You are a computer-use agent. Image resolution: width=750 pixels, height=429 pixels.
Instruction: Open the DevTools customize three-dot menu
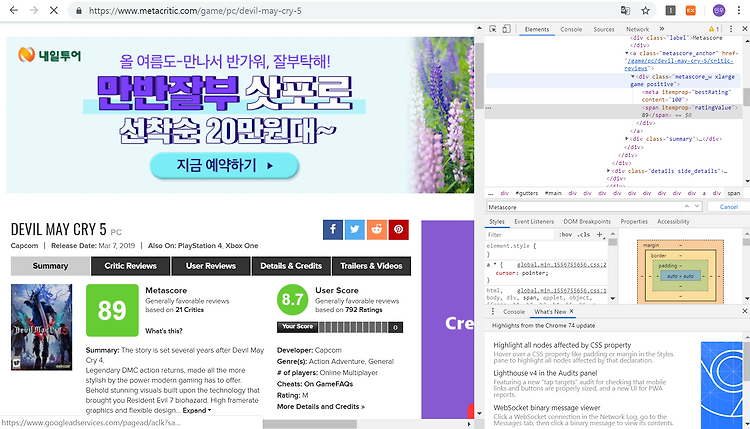point(731,29)
